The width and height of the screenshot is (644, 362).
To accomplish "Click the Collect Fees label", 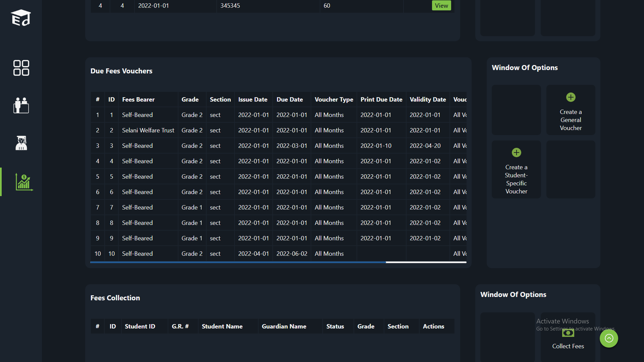I will (x=568, y=346).
